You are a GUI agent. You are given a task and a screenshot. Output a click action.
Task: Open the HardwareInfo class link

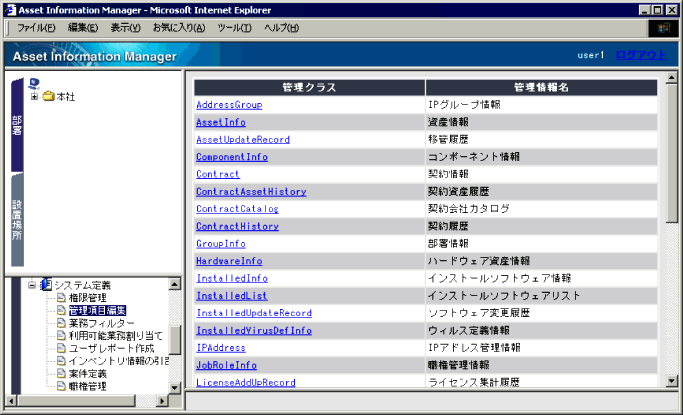229,261
